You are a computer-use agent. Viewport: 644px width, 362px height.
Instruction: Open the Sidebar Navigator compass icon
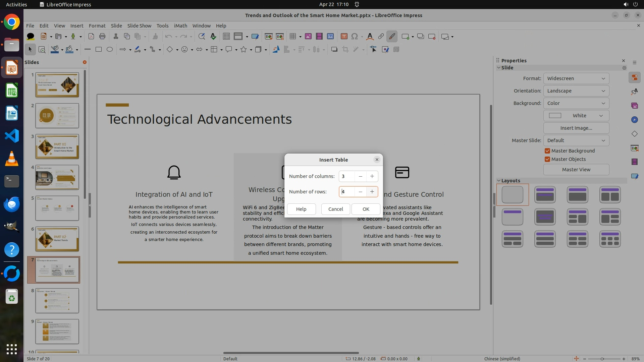(634, 120)
